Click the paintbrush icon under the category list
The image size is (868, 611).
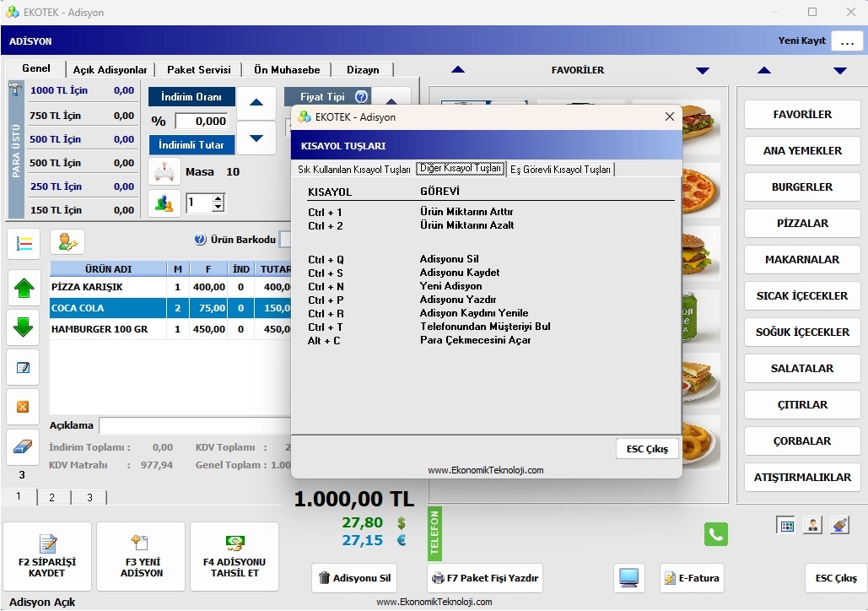pyautogui.click(x=839, y=525)
